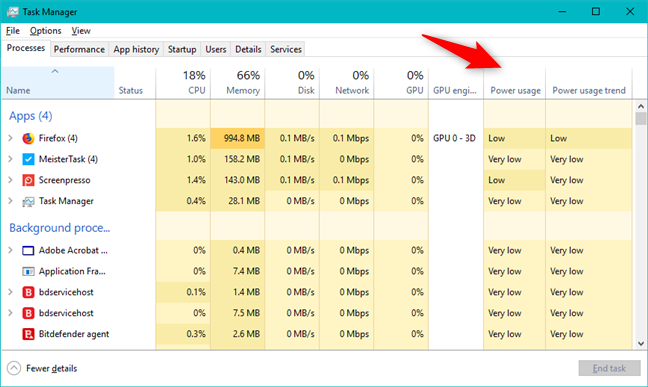Sort by the GPU column header
Viewport: 648px width, 387px height.
pos(401,83)
